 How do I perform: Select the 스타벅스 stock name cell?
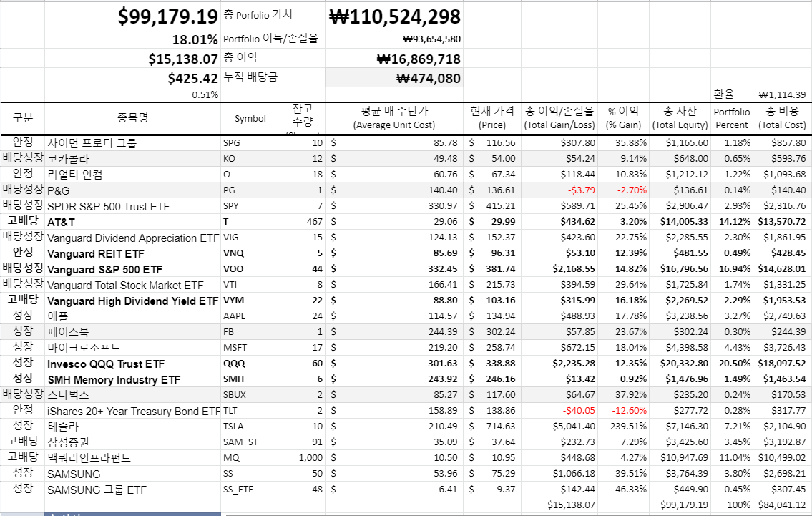pyautogui.click(x=132, y=394)
